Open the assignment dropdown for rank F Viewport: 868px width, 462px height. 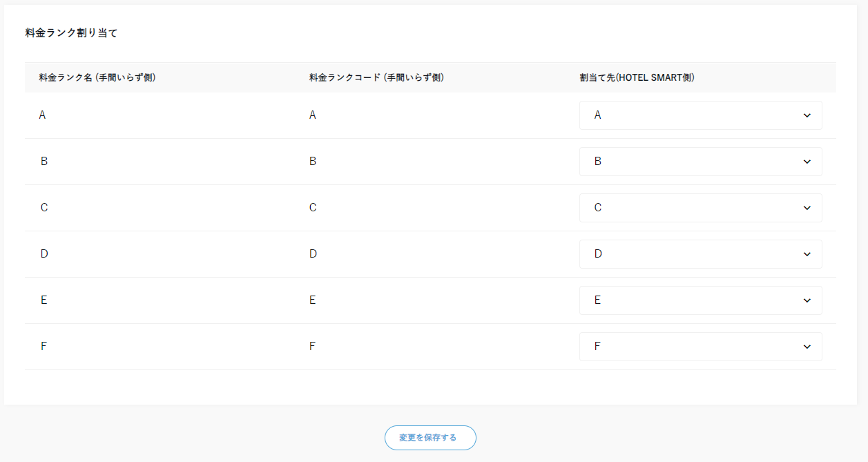click(700, 347)
